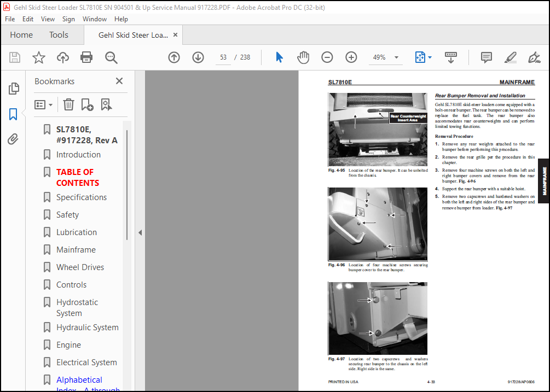The height and width of the screenshot is (392, 550).
Task: Collapse the navigation pane arrow
Action: 140,232
